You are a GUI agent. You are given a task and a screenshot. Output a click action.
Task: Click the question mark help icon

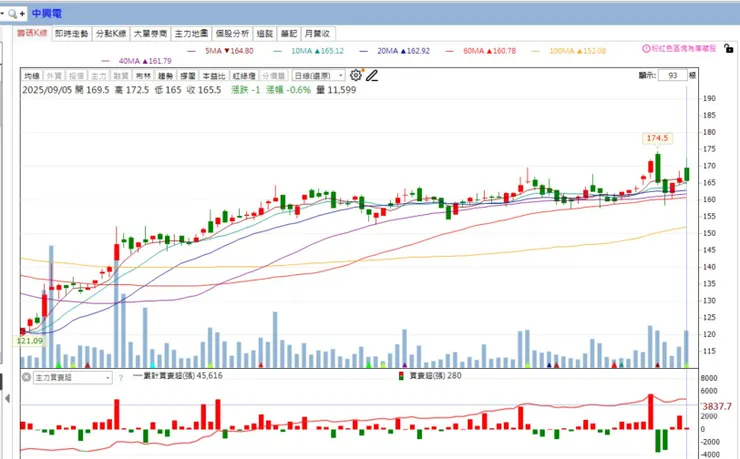(121, 377)
